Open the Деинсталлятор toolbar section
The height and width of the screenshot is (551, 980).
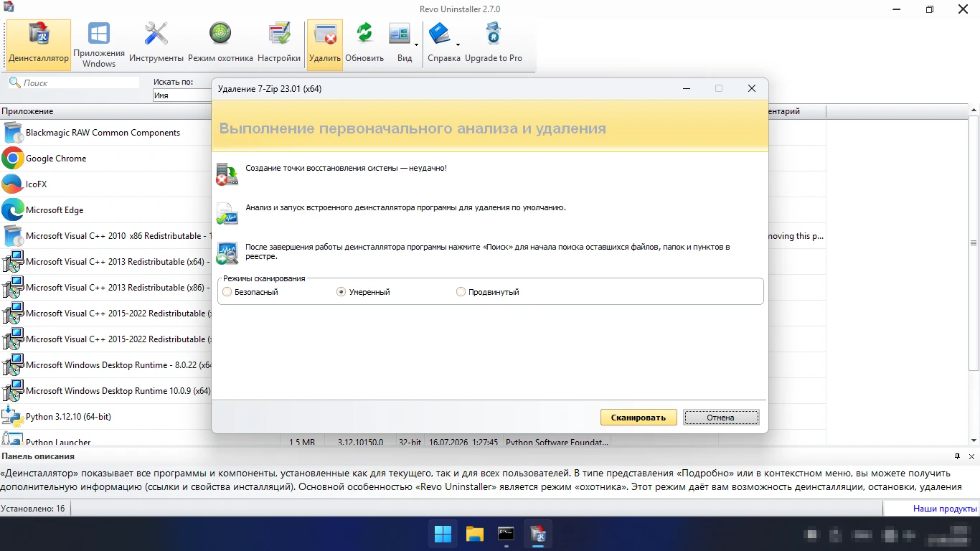39,44
